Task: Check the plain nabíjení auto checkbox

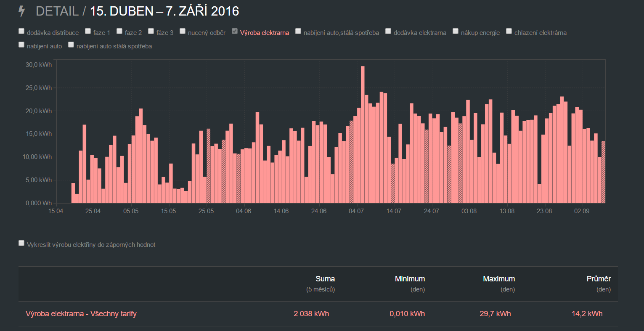Action: (21, 44)
